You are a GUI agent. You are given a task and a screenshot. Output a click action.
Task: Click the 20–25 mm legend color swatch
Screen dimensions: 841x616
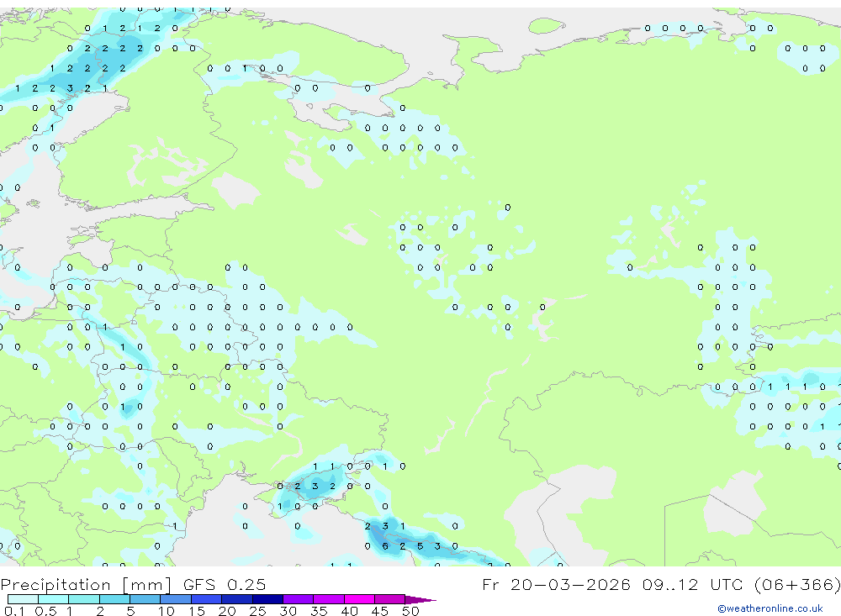[x=237, y=599]
